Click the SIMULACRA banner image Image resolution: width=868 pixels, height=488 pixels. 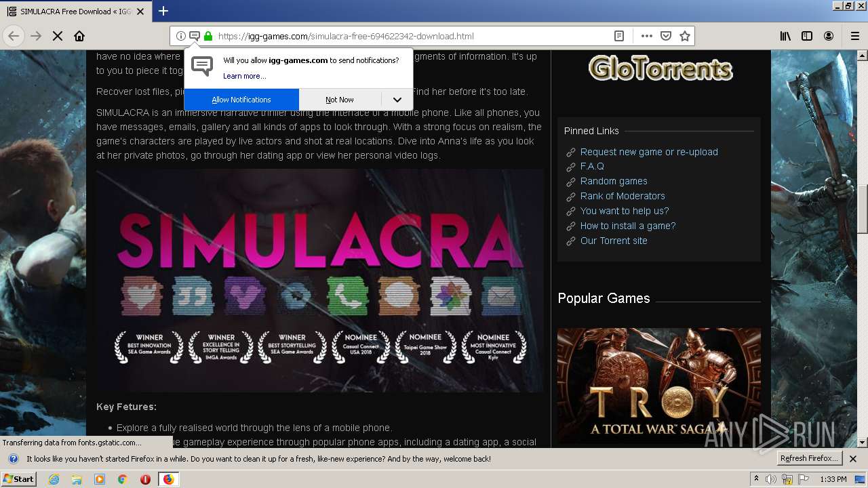point(320,280)
